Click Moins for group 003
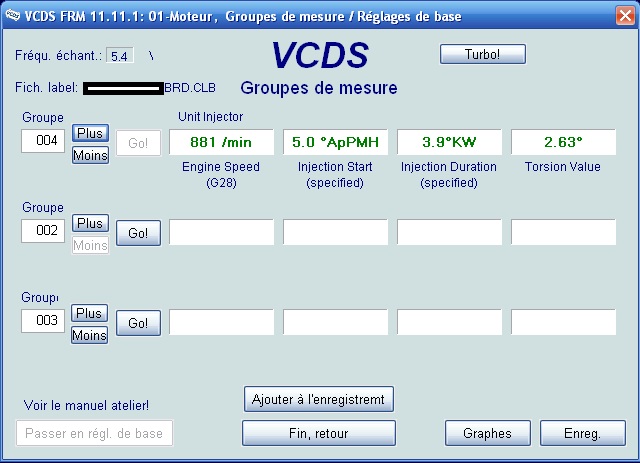 pos(89,335)
